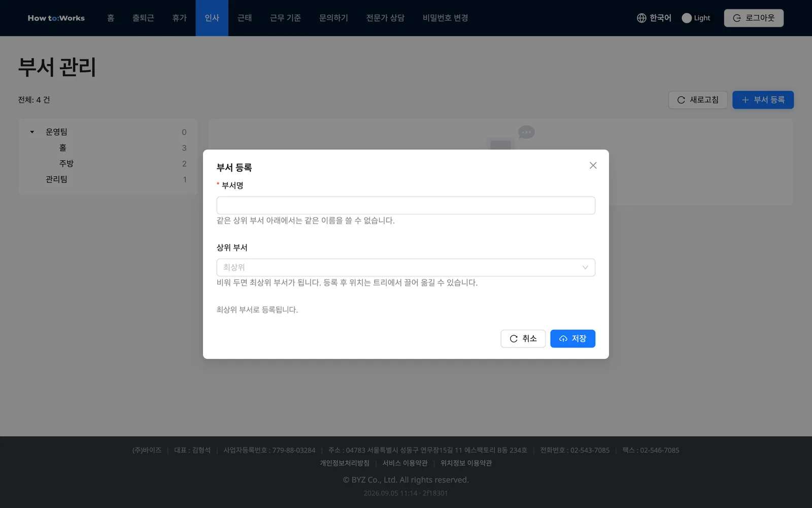Select the 인사 menu tab

pos(212,18)
